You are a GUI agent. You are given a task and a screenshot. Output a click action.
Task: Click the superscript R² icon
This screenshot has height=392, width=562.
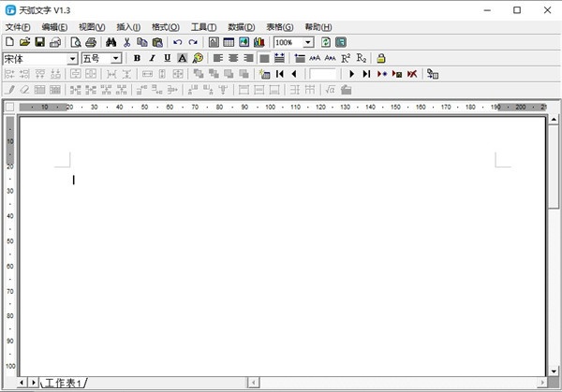click(346, 58)
